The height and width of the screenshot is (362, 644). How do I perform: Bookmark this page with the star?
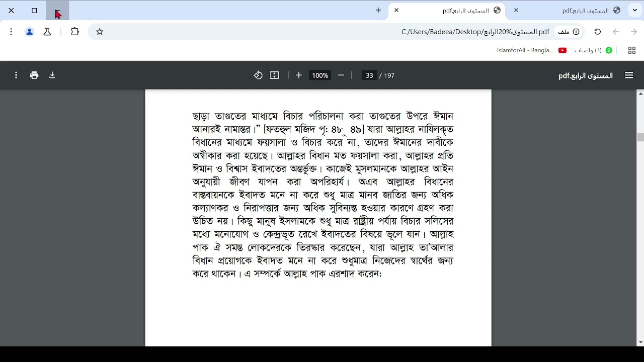tap(100, 32)
